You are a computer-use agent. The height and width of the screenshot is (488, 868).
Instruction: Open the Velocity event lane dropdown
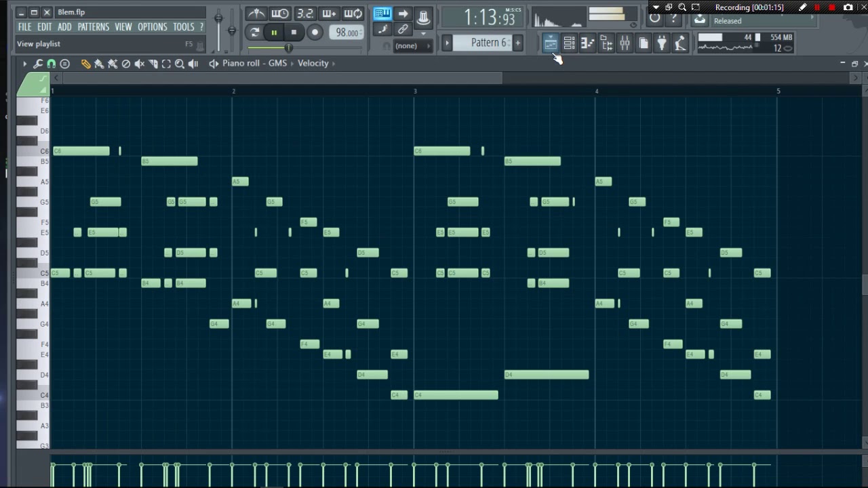tap(316, 64)
